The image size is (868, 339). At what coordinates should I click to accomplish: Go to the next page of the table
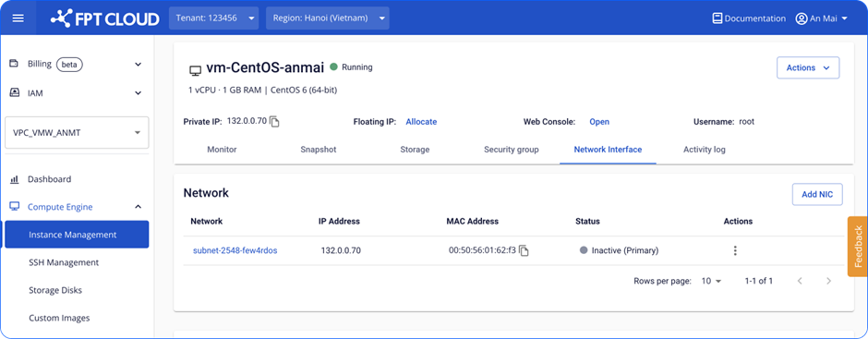pyautogui.click(x=828, y=281)
